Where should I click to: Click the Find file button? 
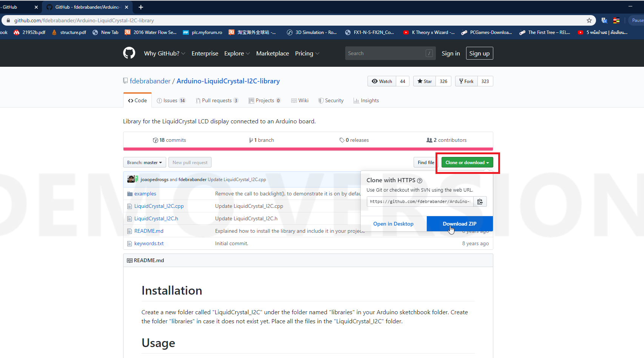(x=426, y=162)
